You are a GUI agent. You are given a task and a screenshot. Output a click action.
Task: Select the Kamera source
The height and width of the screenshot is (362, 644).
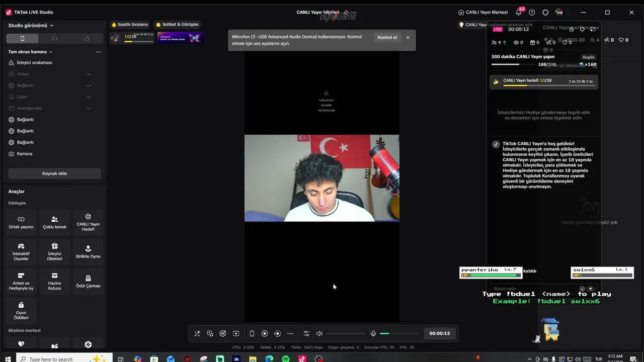coord(54,154)
